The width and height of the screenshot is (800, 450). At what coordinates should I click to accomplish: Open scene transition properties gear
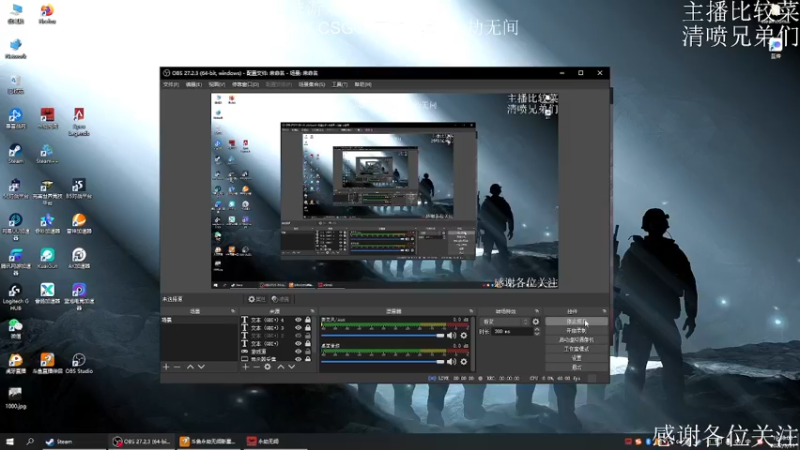(x=536, y=321)
